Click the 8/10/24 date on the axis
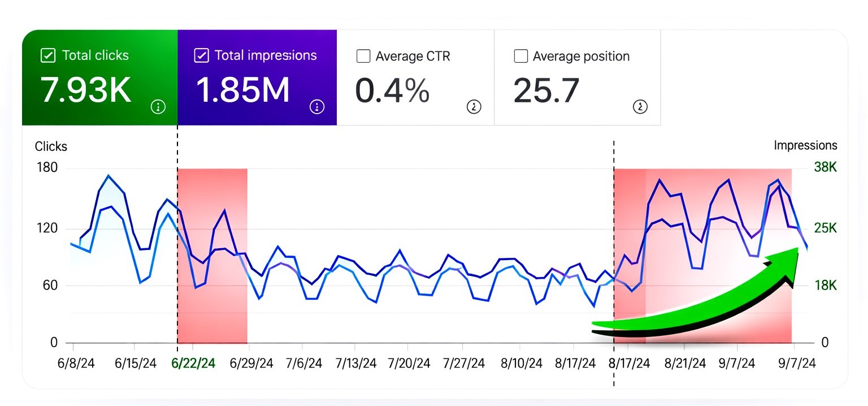The image size is (868, 406). click(x=520, y=364)
